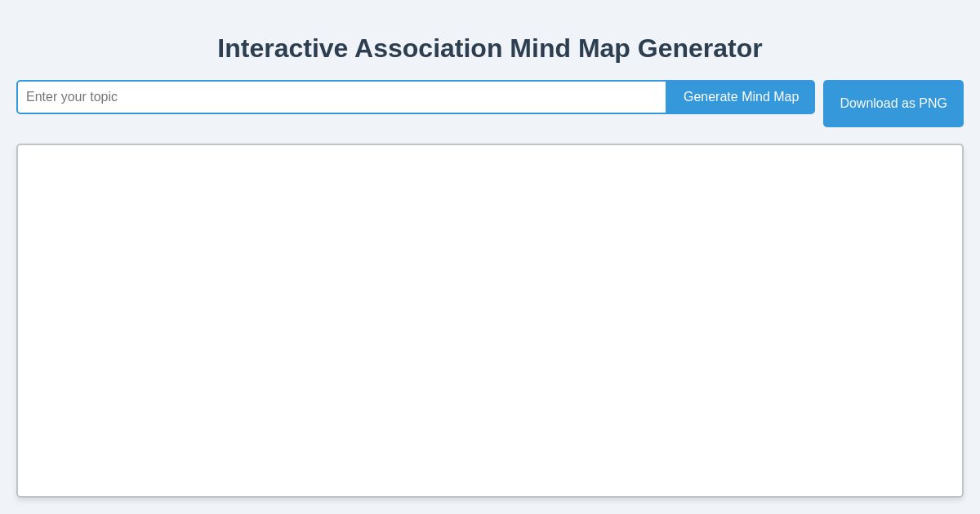Click the Interactive Association Mind Map Generator title
The height and width of the screenshot is (514, 980).
point(489,48)
